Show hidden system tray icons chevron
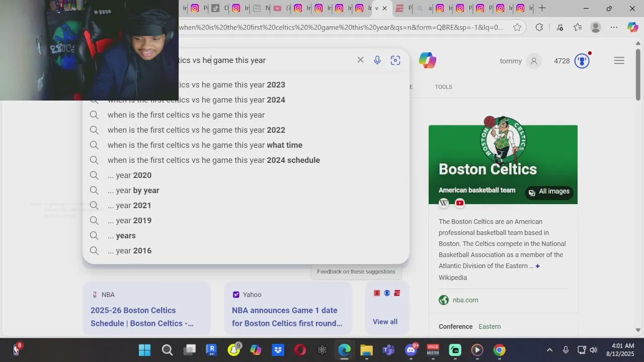The height and width of the screenshot is (362, 644). 549,350
